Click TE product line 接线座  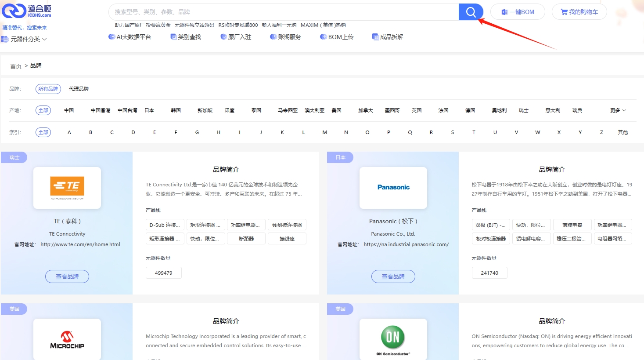(287, 239)
